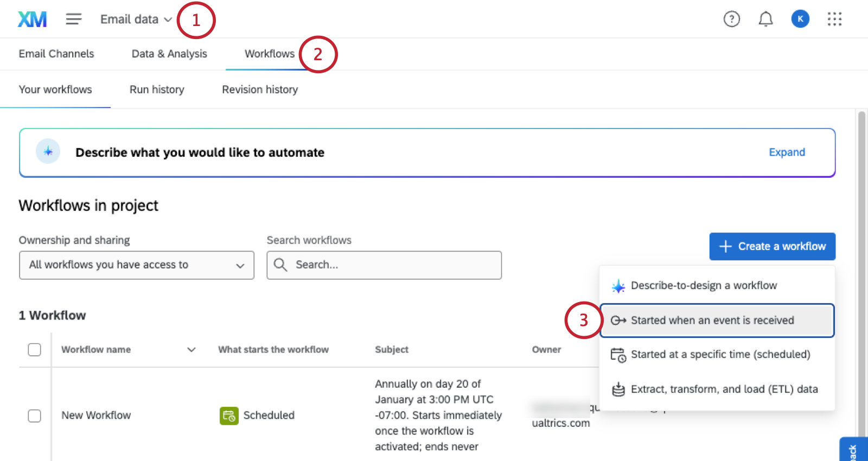Expand the Workflow name column chevron
The width and height of the screenshot is (868, 461).
[x=192, y=350]
